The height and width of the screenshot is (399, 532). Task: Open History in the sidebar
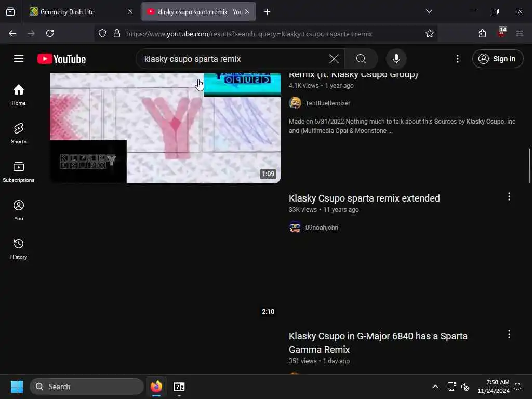click(x=19, y=248)
